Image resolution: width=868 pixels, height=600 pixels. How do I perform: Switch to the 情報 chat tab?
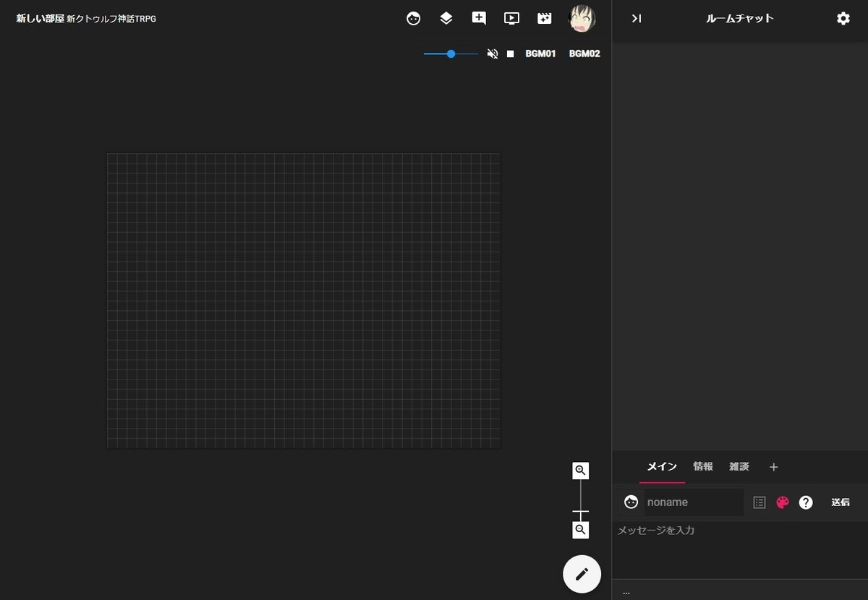[703, 466]
